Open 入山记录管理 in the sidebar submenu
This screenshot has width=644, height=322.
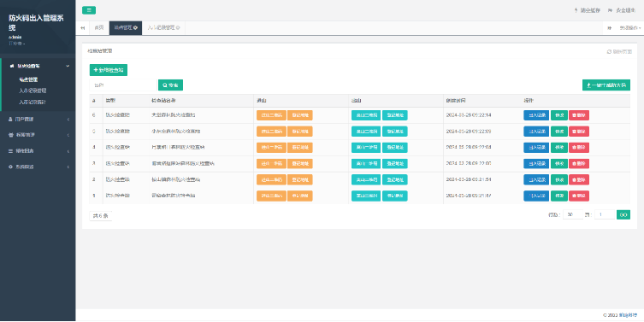(x=32, y=91)
